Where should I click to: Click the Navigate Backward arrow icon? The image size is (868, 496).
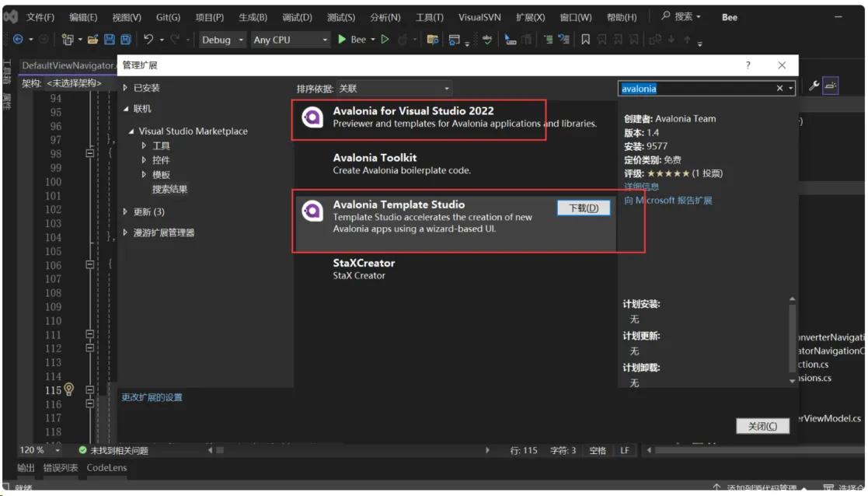17,39
